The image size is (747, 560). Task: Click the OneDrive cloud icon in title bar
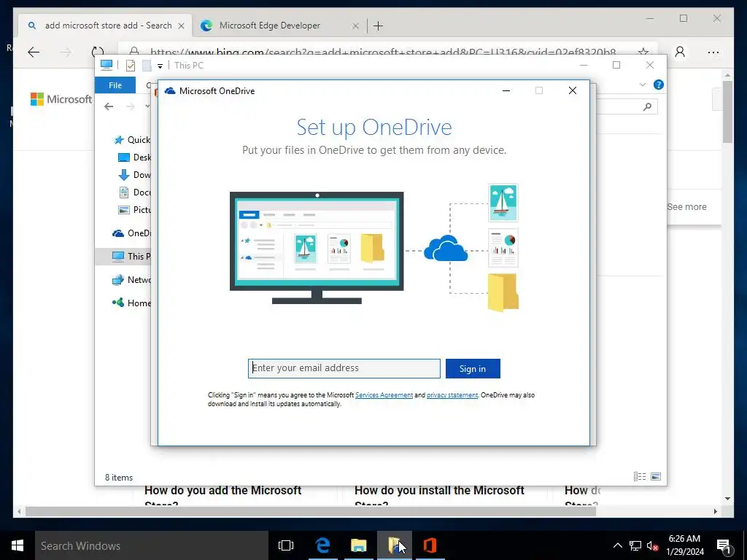170,91
